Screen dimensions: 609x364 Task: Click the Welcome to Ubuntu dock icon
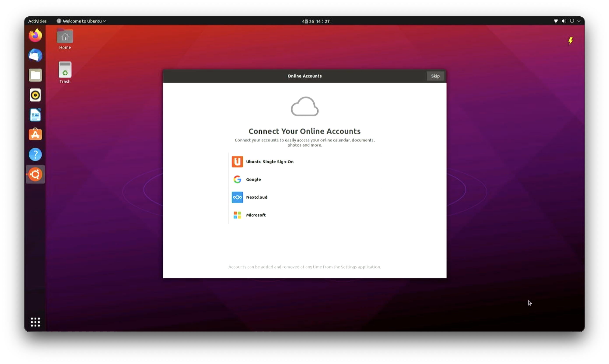(x=35, y=174)
